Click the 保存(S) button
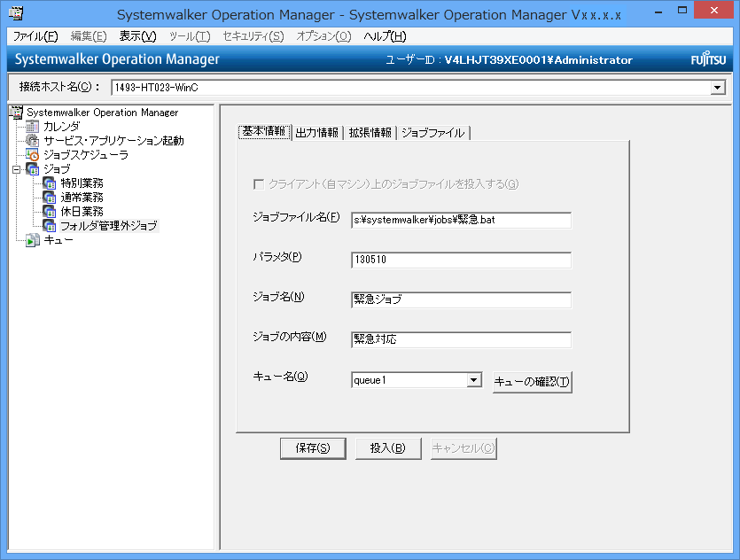This screenshot has width=740, height=560. point(313,448)
